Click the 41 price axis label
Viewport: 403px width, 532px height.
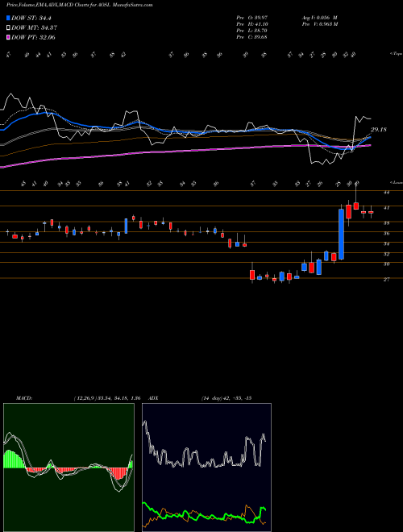point(386,208)
